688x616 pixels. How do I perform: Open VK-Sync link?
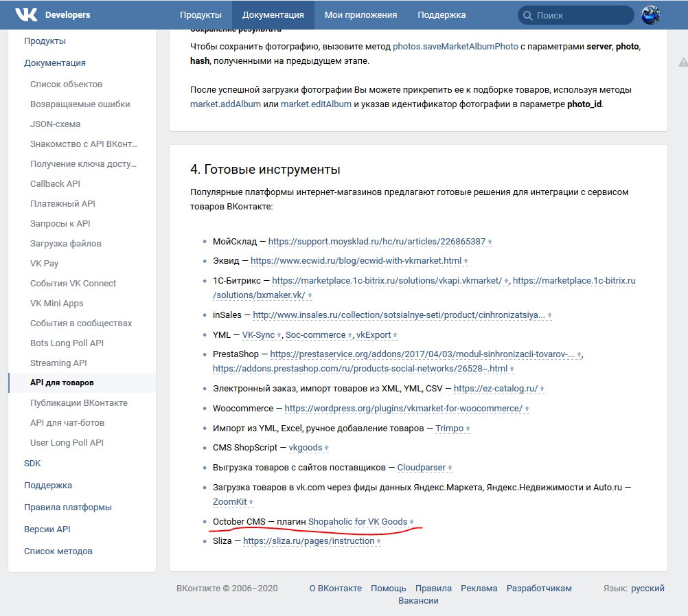258,334
